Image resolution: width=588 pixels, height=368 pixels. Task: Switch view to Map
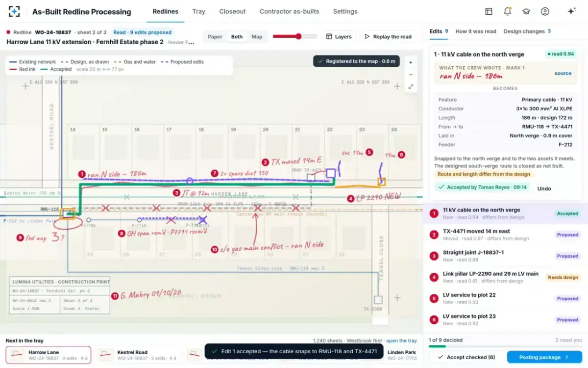click(257, 37)
